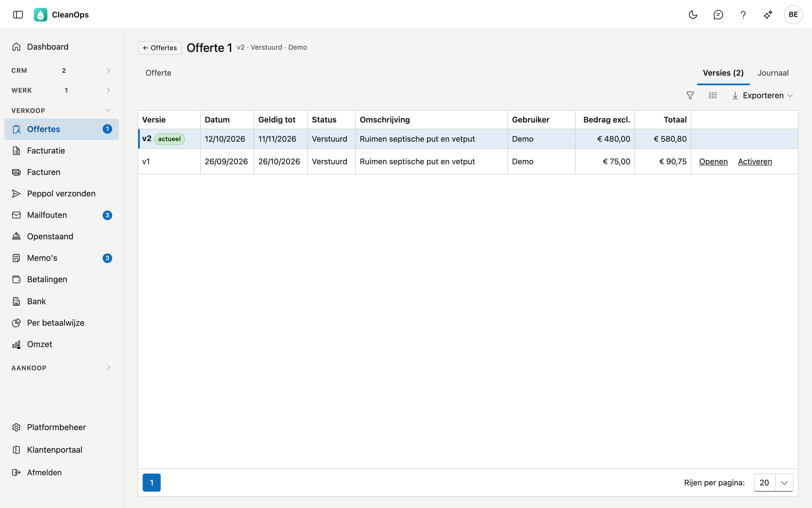Open Peppol verzonden page

tap(62, 194)
